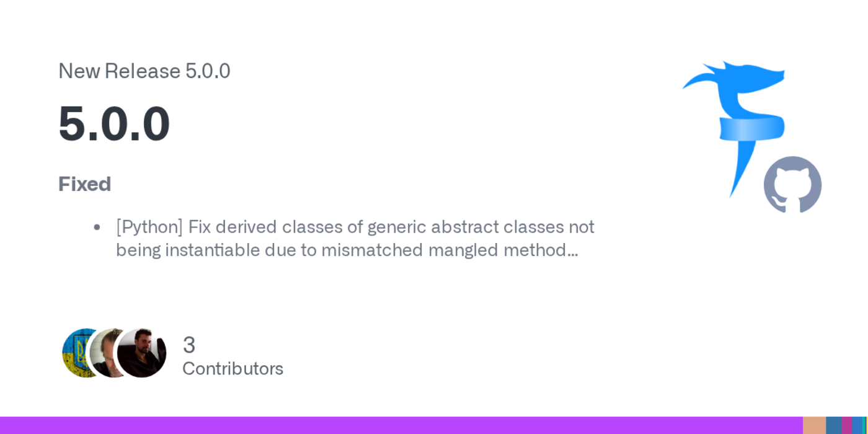Click the GitHub Octocat logo
This screenshot has height=434, width=868.
(792, 185)
